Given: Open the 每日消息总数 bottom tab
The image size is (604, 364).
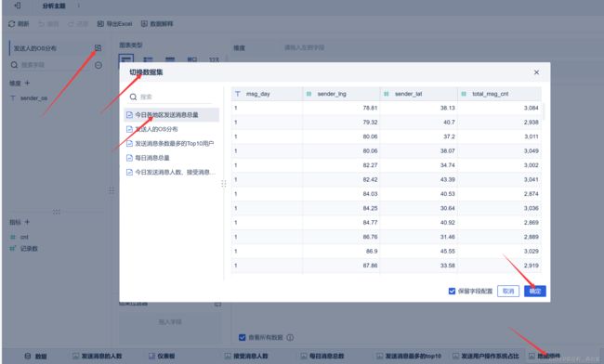Looking at the screenshot, I should click(322, 356).
